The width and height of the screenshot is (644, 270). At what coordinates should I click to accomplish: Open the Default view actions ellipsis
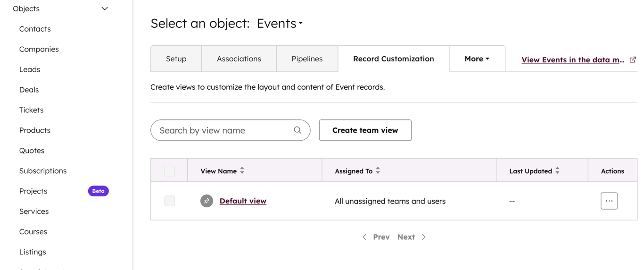pyautogui.click(x=609, y=201)
